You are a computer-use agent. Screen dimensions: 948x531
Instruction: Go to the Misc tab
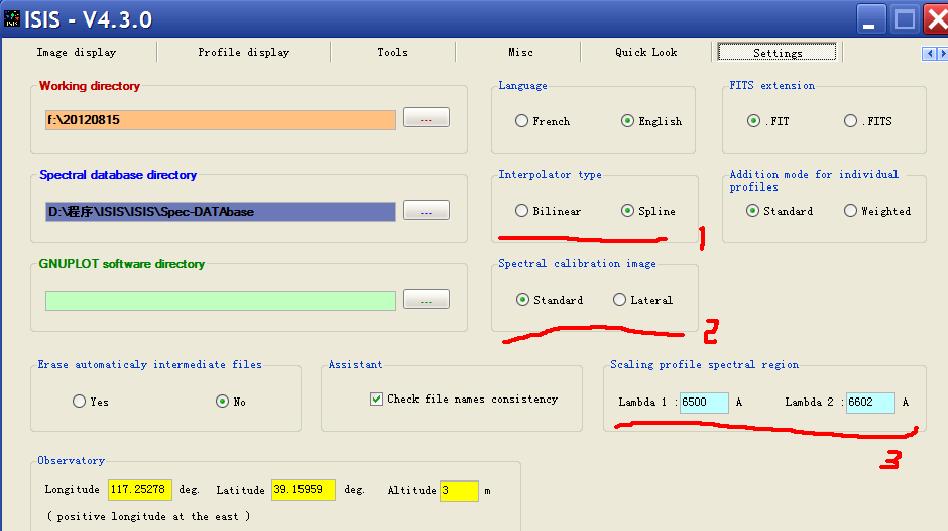(520, 53)
